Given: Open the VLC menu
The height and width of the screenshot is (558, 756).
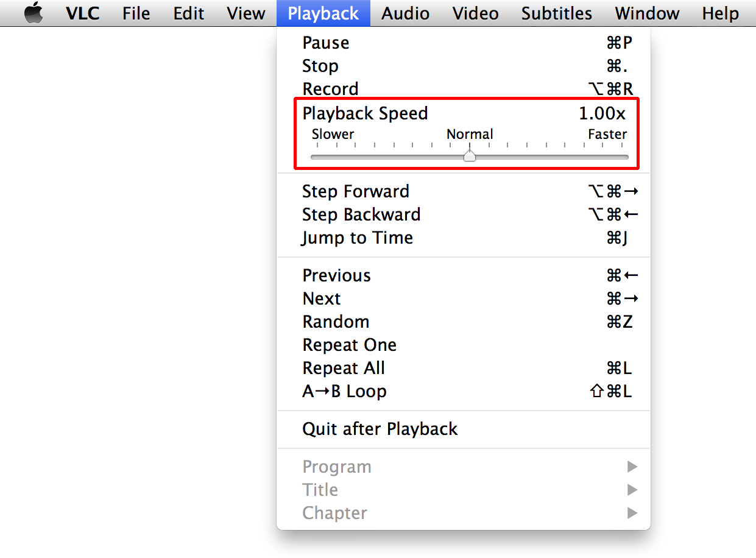Looking at the screenshot, I should click(x=82, y=13).
